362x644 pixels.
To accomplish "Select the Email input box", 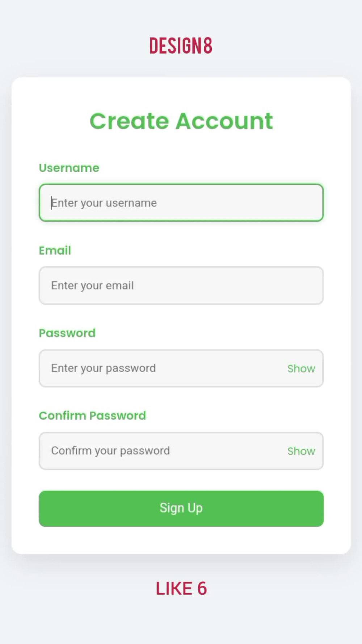I will click(181, 285).
